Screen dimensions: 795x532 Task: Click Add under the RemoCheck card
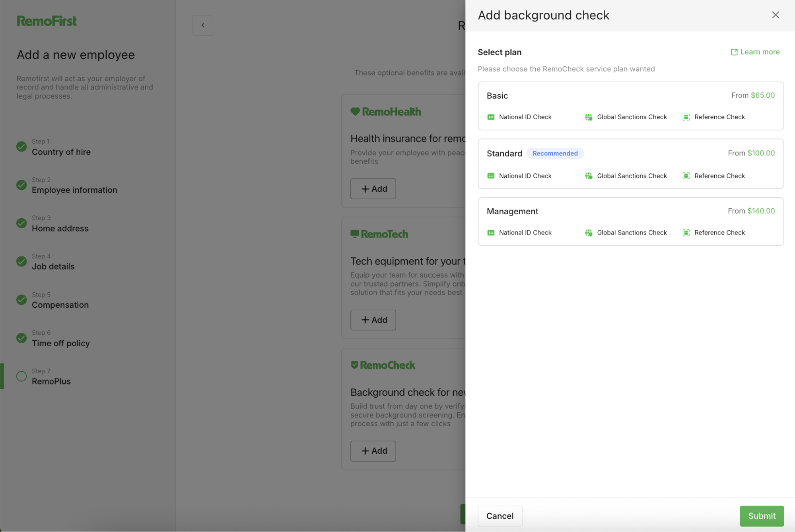[x=373, y=451]
